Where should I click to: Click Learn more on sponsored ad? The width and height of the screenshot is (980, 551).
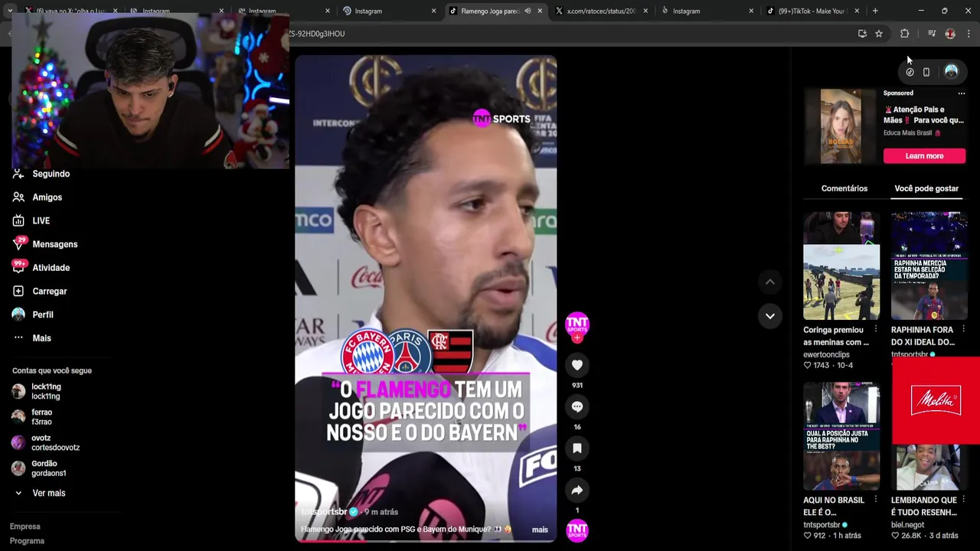point(924,156)
